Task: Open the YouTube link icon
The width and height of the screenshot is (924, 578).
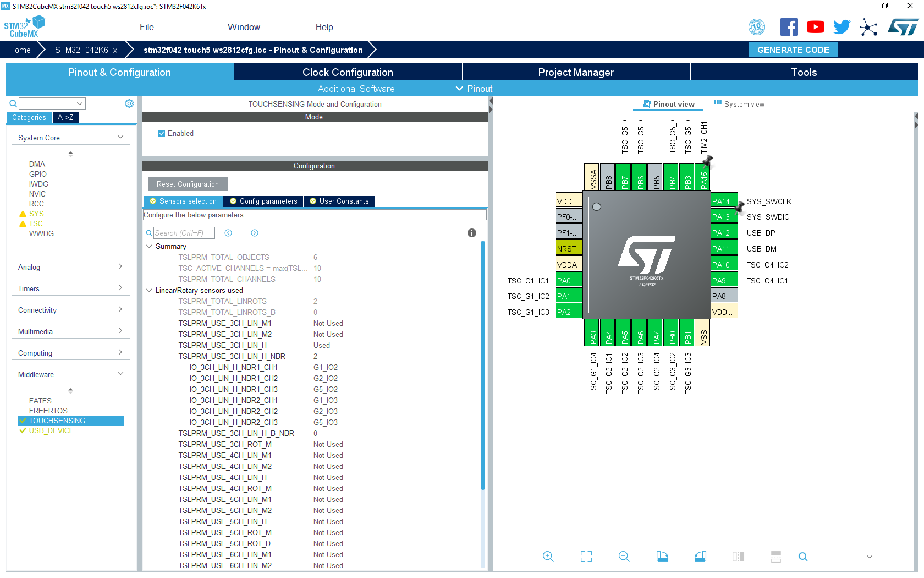Action: click(x=815, y=27)
